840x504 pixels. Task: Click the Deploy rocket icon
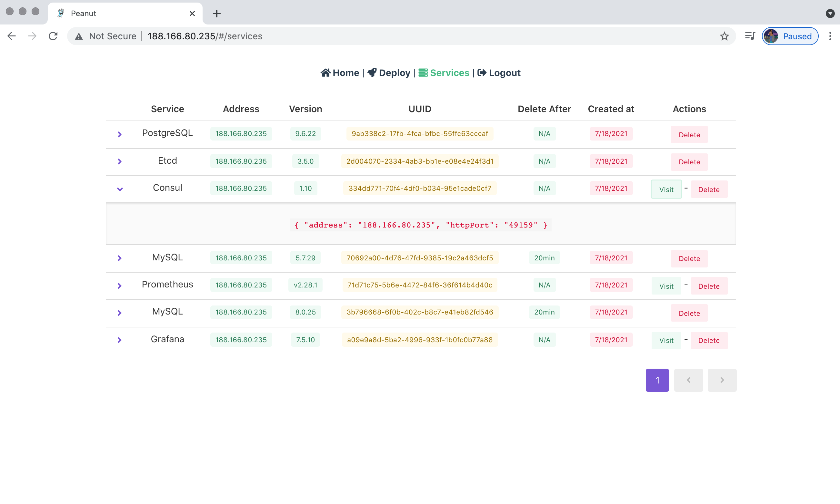[x=372, y=73]
